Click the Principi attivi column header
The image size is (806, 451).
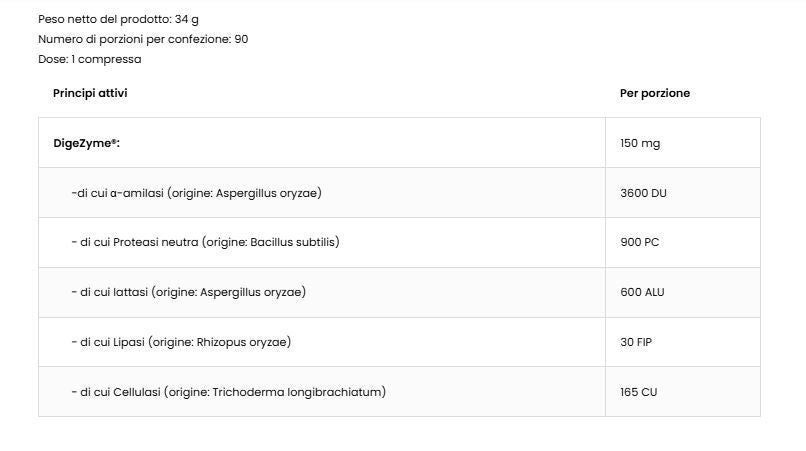[90, 93]
